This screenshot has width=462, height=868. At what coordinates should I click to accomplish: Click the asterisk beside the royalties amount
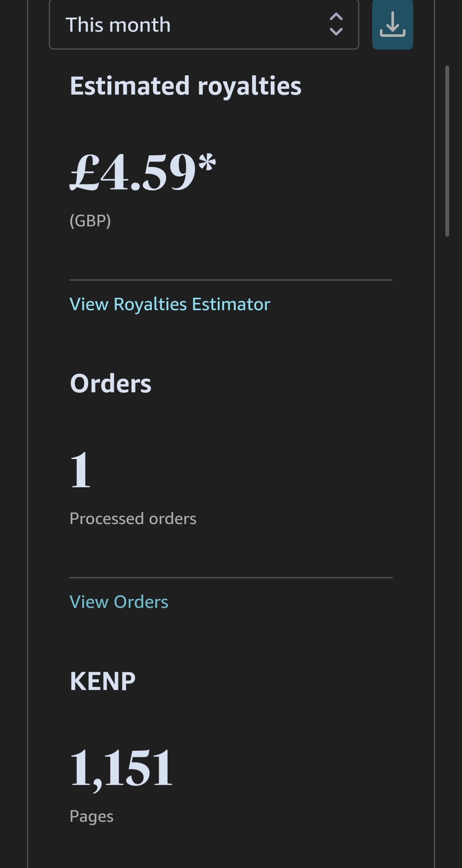coord(207,163)
